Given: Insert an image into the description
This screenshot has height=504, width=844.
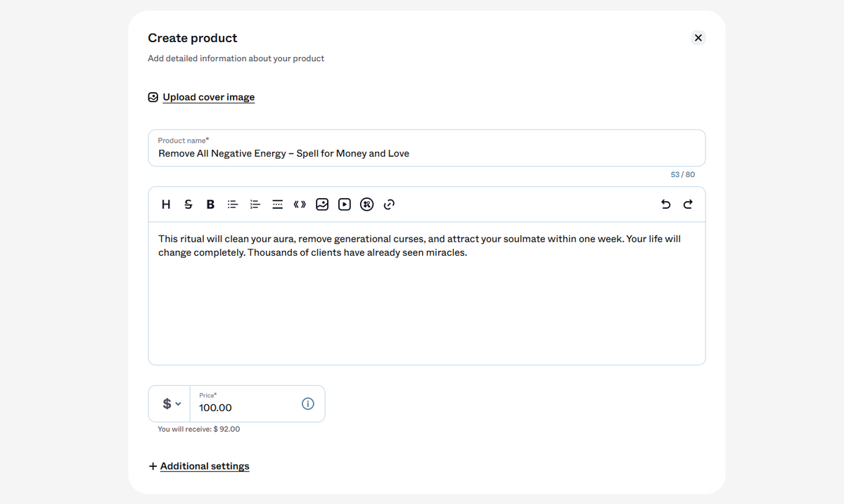Looking at the screenshot, I should pos(322,205).
